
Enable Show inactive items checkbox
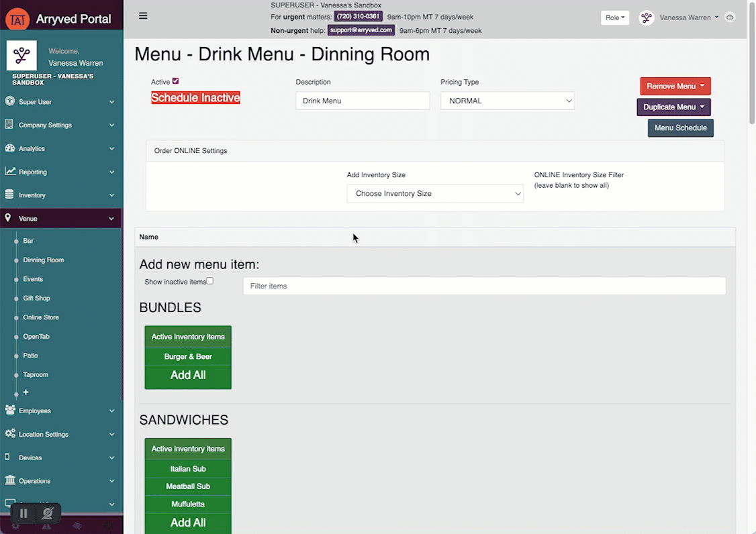click(209, 281)
